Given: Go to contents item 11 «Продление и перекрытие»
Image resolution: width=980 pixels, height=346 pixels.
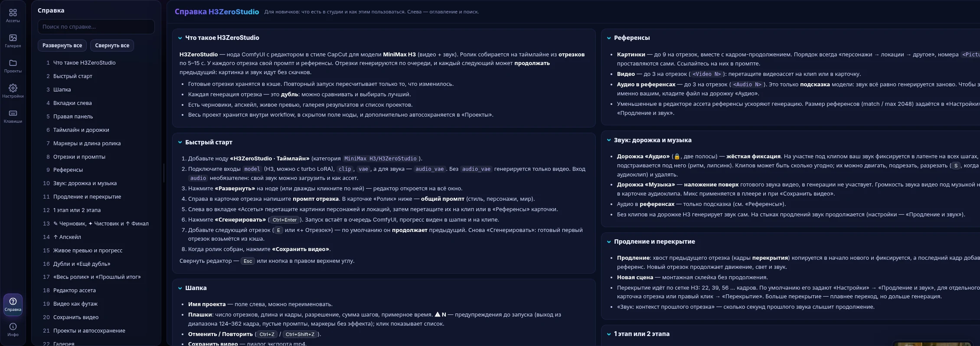Looking at the screenshot, I should [x=96, y=197].
